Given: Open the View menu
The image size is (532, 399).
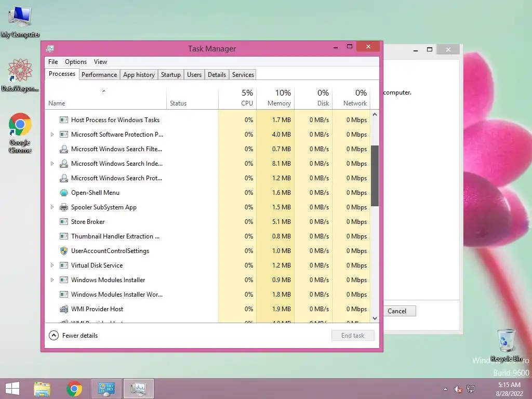Looking at the screenshot, I should pos(100,62).
